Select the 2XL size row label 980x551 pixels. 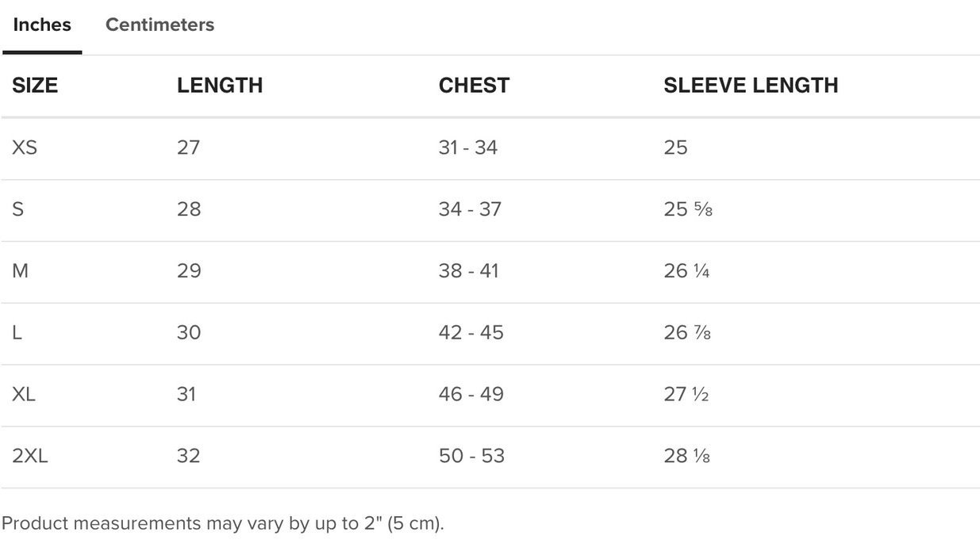[x=30, y=456]
